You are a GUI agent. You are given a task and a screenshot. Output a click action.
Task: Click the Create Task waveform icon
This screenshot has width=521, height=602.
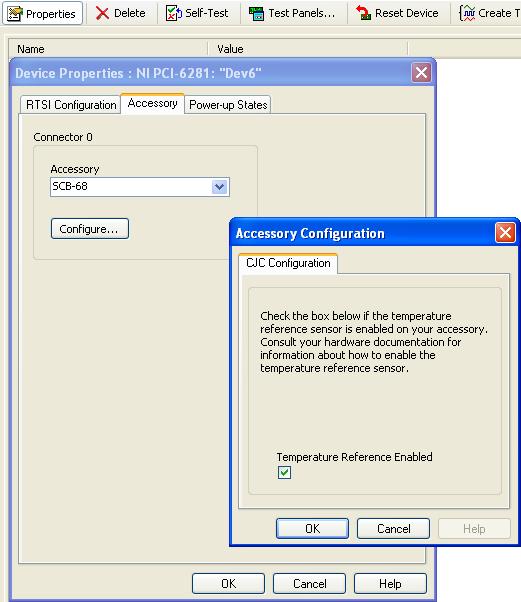467,13
